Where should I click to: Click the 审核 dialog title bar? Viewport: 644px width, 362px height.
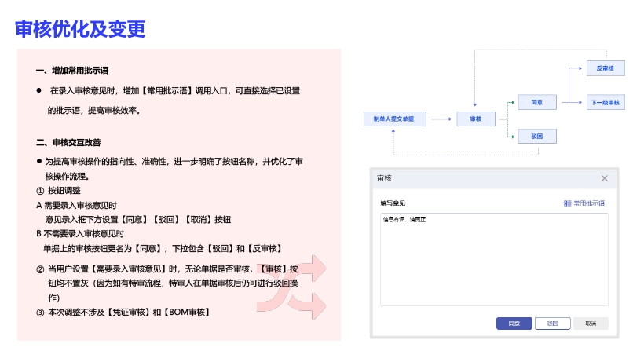pos(487,178)
